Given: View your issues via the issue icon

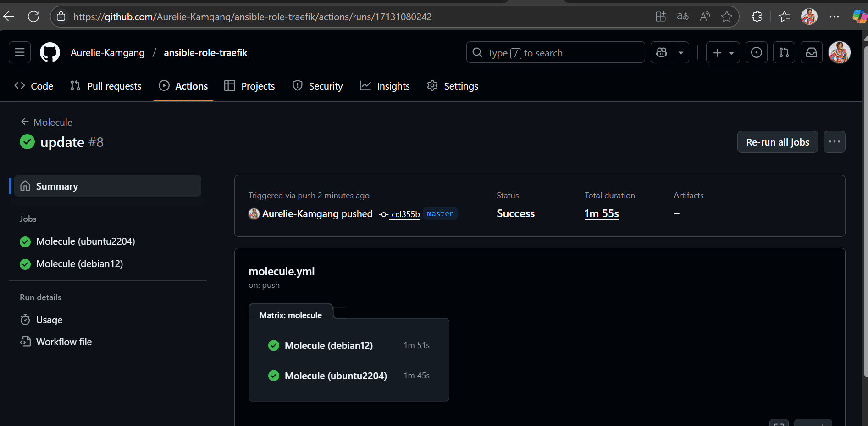Looking at the screenshot, I should (x=756, y=52).
